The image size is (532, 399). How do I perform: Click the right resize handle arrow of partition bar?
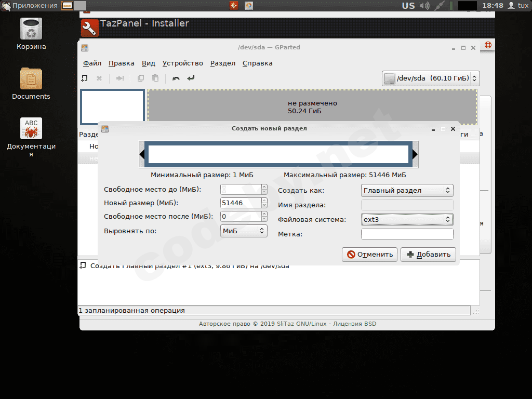[x=415, y=154]
